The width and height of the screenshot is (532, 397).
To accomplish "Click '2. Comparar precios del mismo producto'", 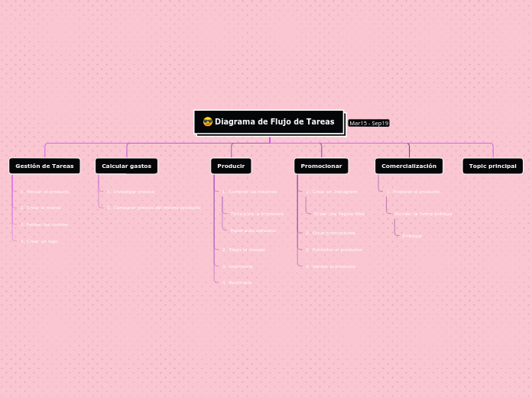I will point(154,208).
